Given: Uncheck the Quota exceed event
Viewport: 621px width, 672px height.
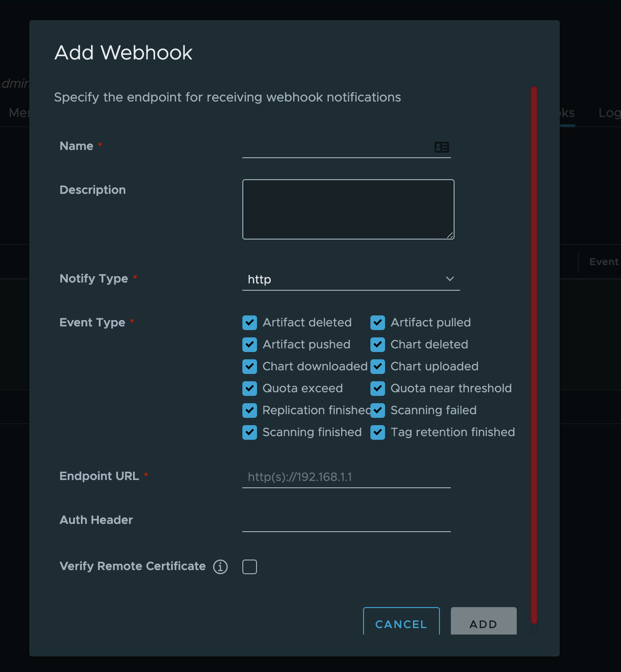Looking at the screenshot, I should click(250, 389).
